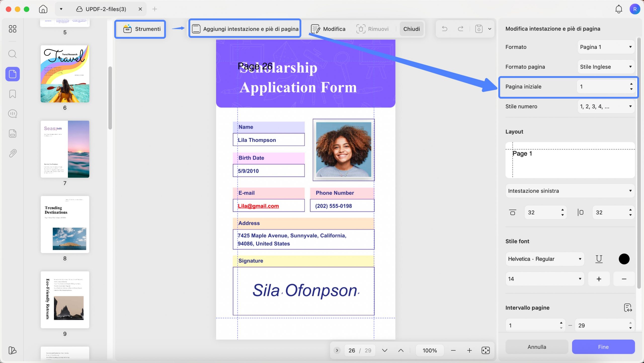Redo the last action
The height and width of the screenshot is (363, 644).
[x=461, y=29]
